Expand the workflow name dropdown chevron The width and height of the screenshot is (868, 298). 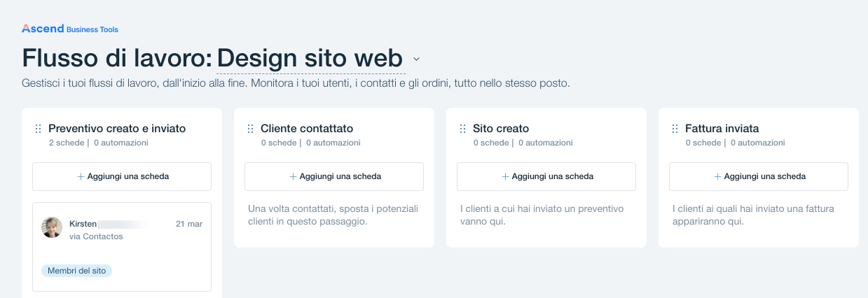tap(416, 59)
